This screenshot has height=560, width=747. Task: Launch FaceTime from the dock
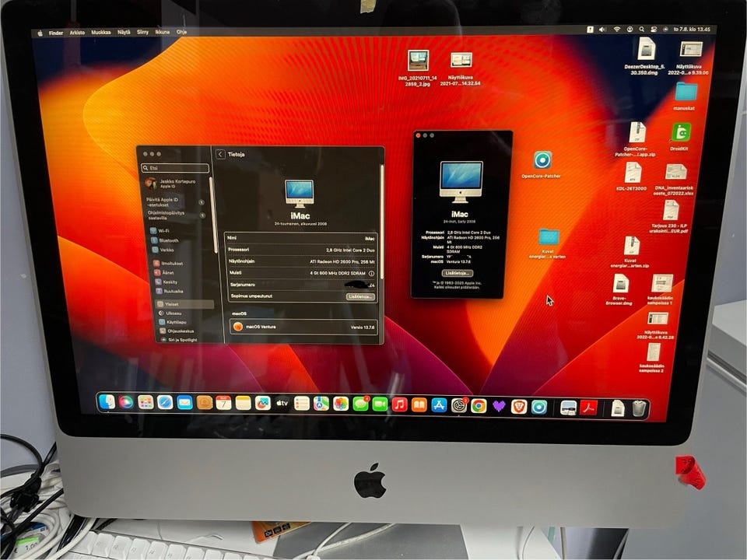coord(380,404)
